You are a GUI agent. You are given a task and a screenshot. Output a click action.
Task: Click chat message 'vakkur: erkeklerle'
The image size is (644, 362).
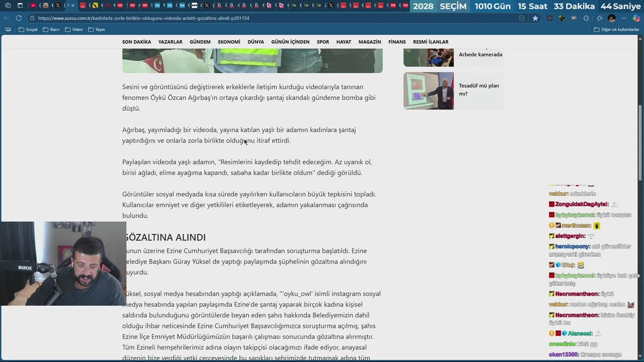coord(572,194)
